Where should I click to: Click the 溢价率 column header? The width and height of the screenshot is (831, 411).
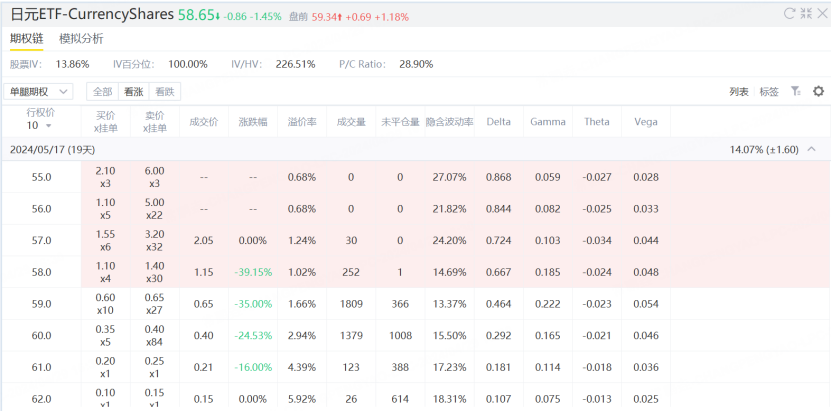point(302,122)
